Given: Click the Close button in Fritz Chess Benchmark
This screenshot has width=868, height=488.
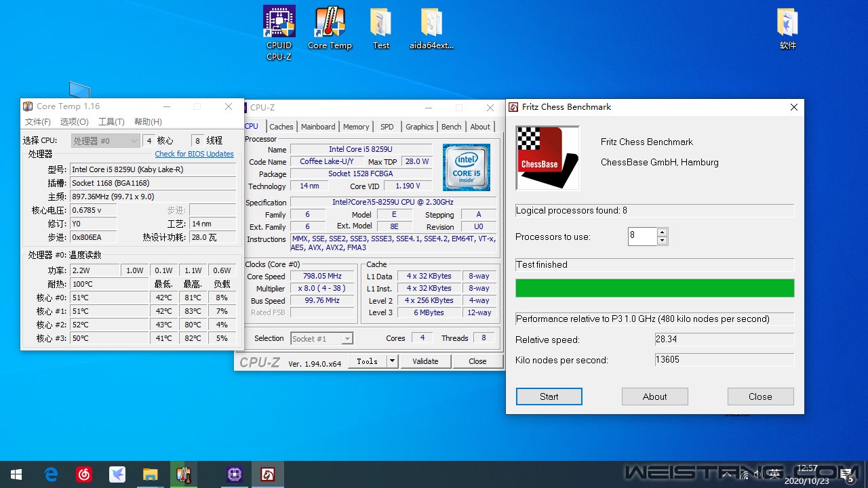Looking at the screenshot, I should (760, 396).
